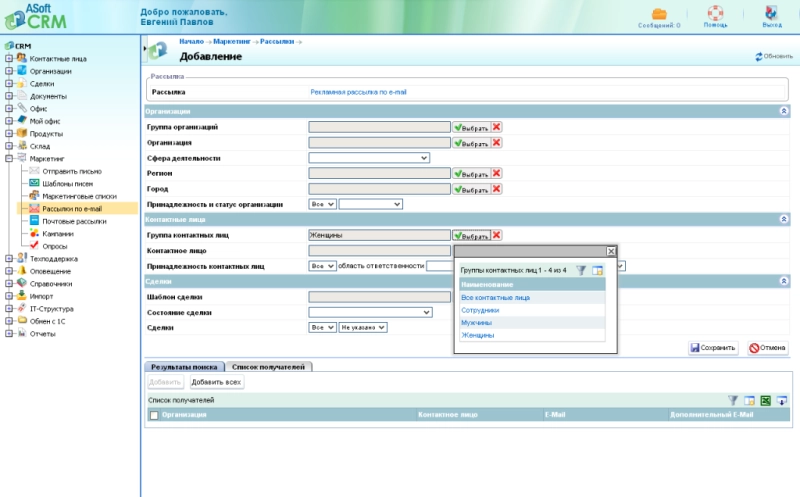The image size is (800, 497).
Task: Open the Сообщений messages icon
Action: (x=659, y=14)
